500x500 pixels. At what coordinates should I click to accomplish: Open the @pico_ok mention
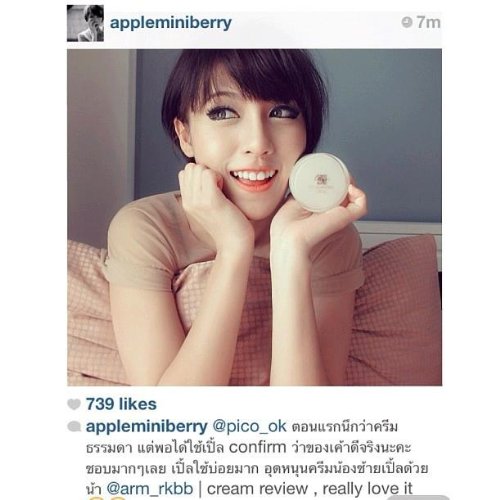(x=249, y=427)
